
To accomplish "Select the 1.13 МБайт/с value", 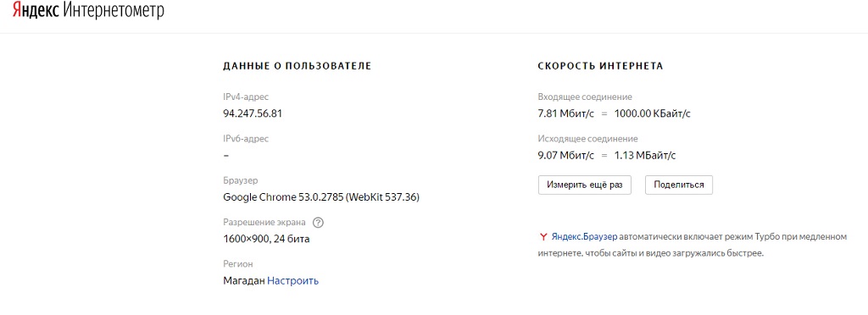I will click(645, 156).
